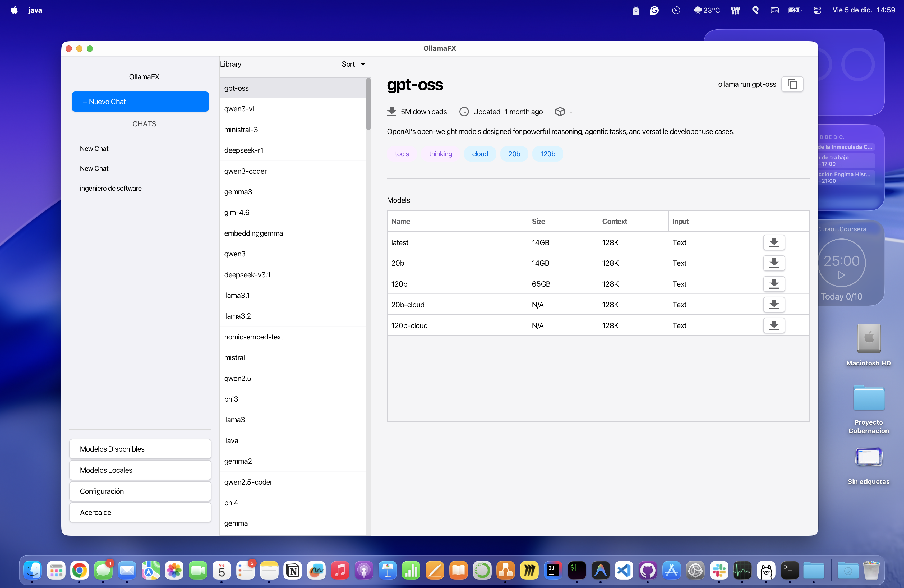Launch the Music app from the Dock
This screenshot has width=904, height=588.
(340, 570)
